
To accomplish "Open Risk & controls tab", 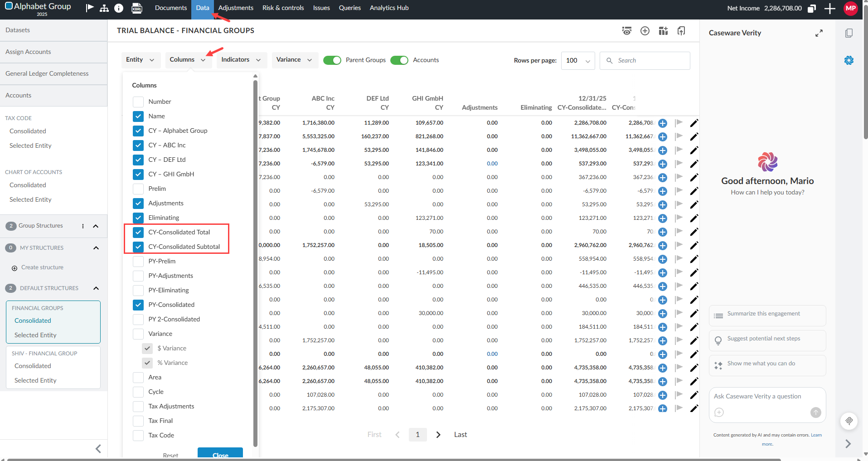I will point(283,8).
